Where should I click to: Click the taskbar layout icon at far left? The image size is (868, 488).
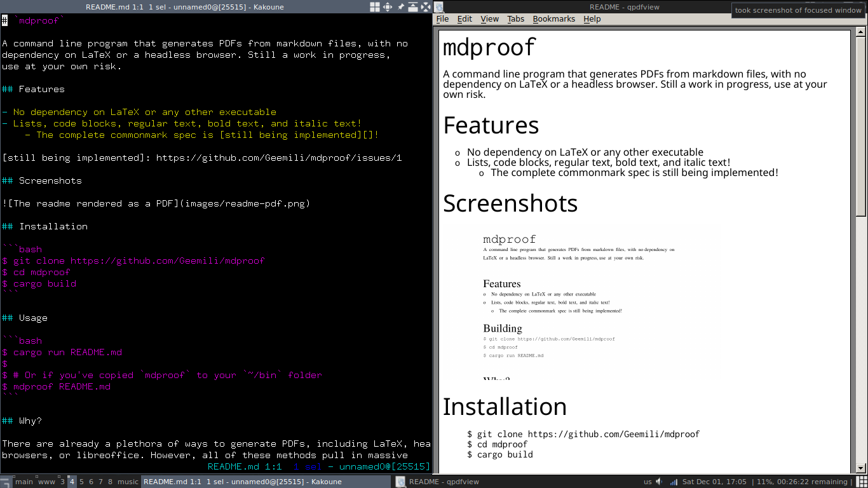pos(6,482)
